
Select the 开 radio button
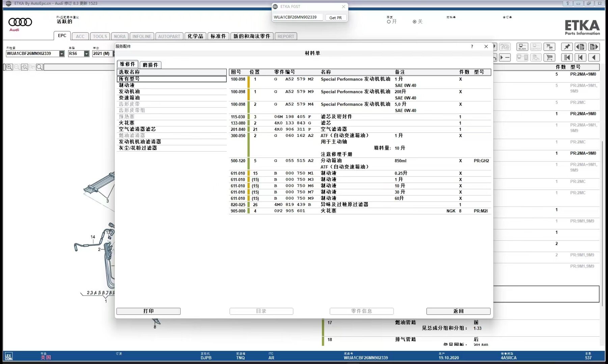(x=389, y=22)
